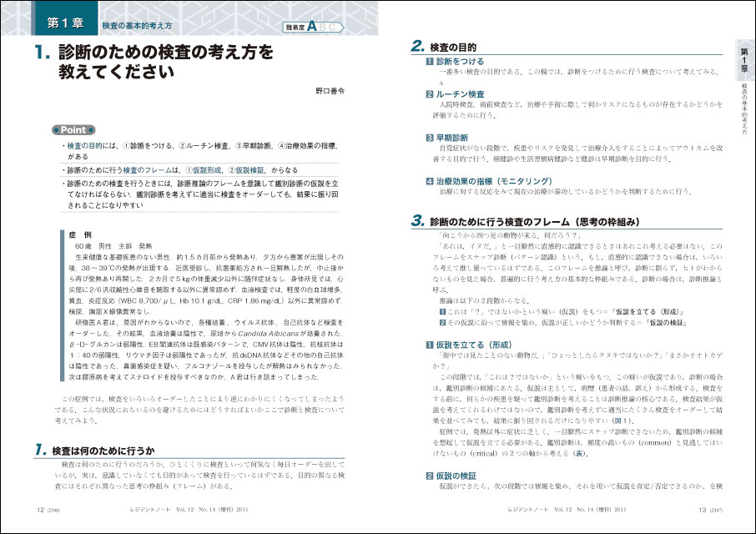Click numbered square icon beside 診断をつける

(430, 62)
